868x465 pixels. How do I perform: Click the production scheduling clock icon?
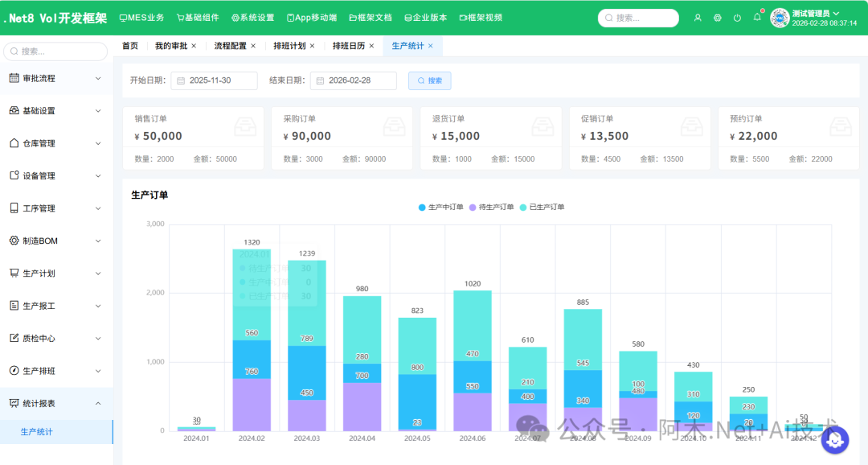(x=14, y=370)
